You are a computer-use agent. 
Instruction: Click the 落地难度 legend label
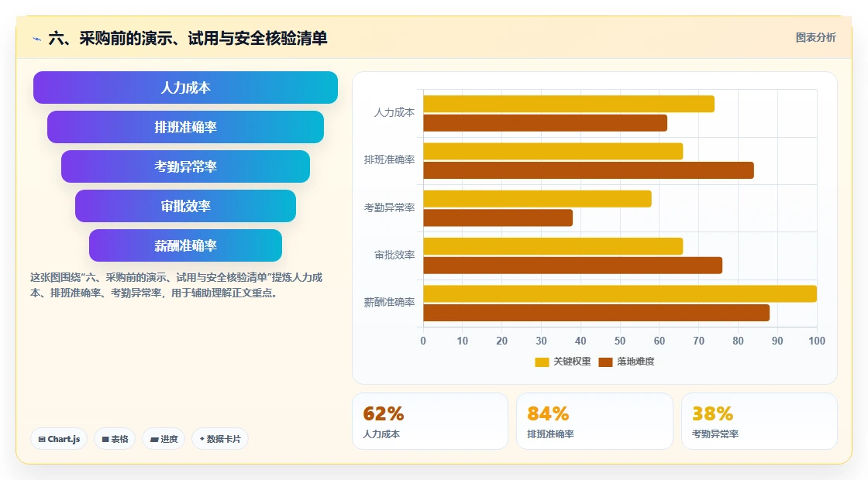(x=635, y=362)
